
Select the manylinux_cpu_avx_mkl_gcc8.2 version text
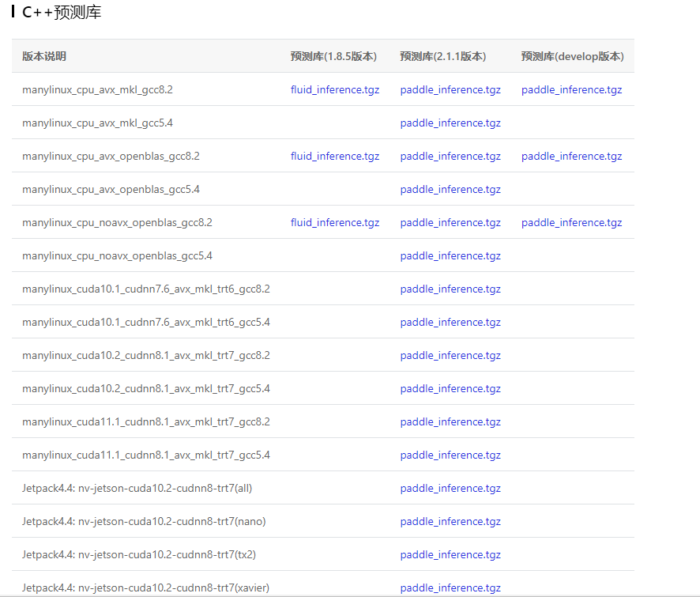[97, 90]
